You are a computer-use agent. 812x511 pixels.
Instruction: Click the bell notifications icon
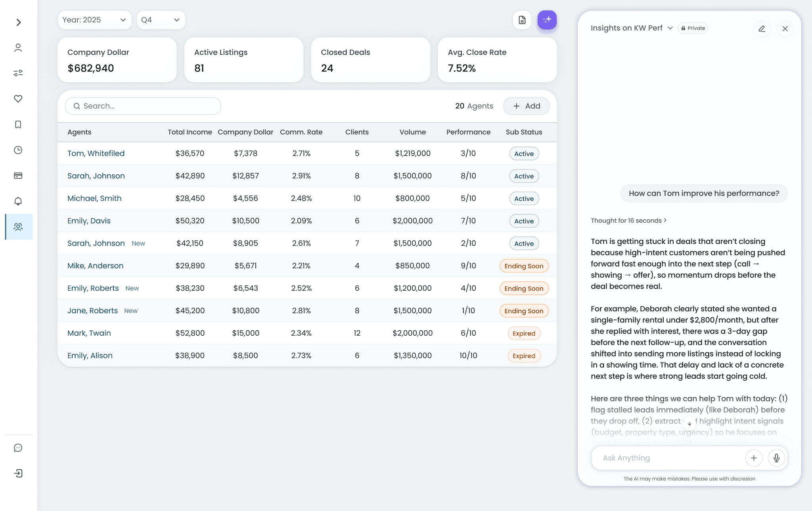click(18, 201)
